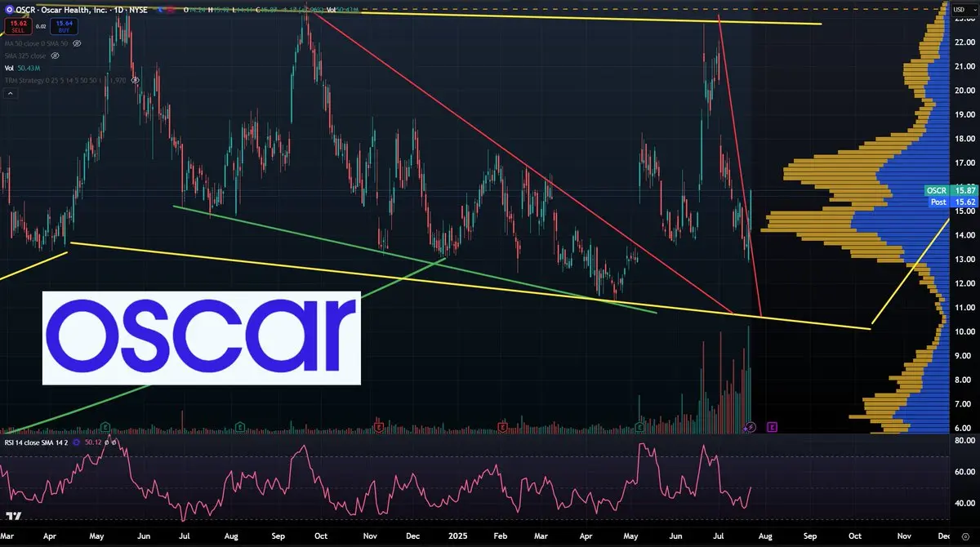Click the purple lightning event marker
The width and height of the screenshot is (980, 547).
coord(751,427)
